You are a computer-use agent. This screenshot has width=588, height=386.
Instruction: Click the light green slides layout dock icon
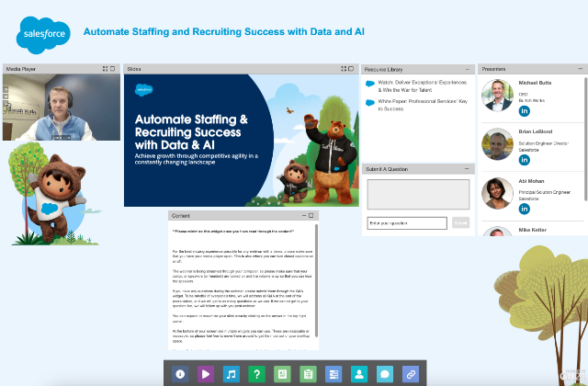282,374
